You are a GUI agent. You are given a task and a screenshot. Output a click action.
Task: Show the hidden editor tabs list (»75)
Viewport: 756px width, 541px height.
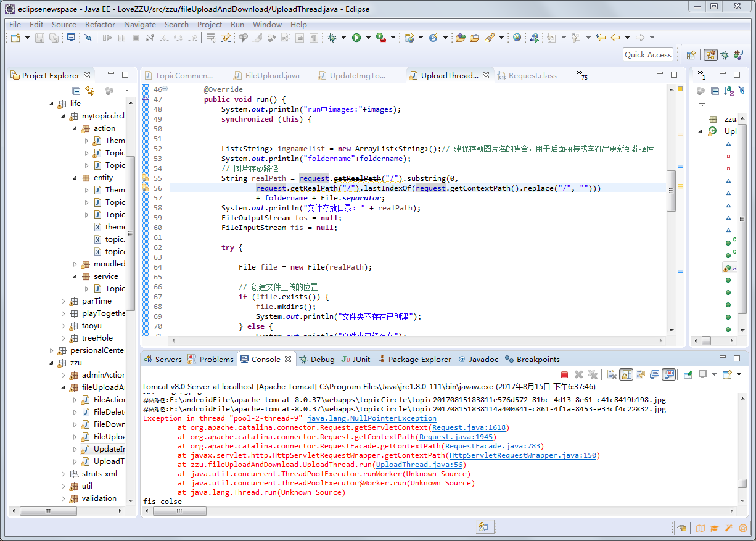[582, 75]
